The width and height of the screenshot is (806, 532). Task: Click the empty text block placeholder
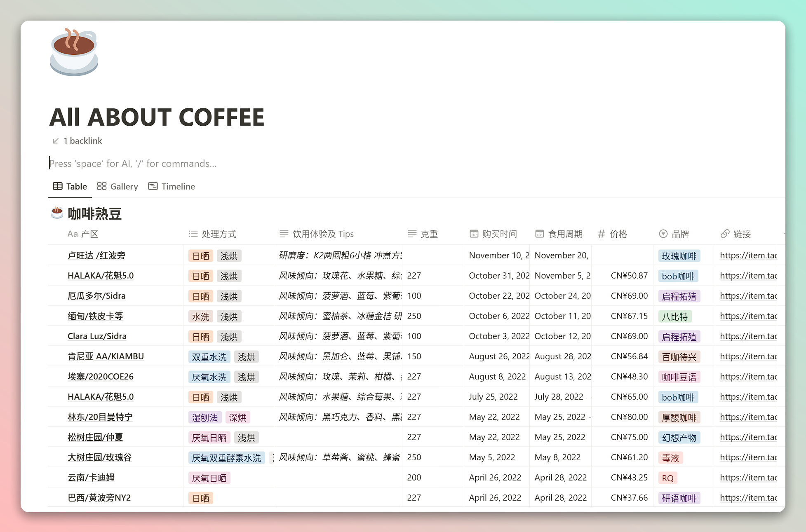pyautogui.click(x=133, y=164)
